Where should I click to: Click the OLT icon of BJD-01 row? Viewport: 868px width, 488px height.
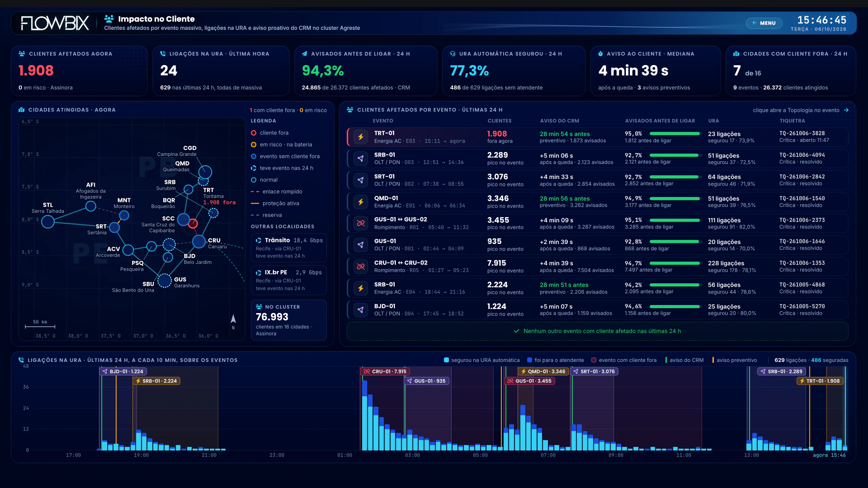pos(361,310)
